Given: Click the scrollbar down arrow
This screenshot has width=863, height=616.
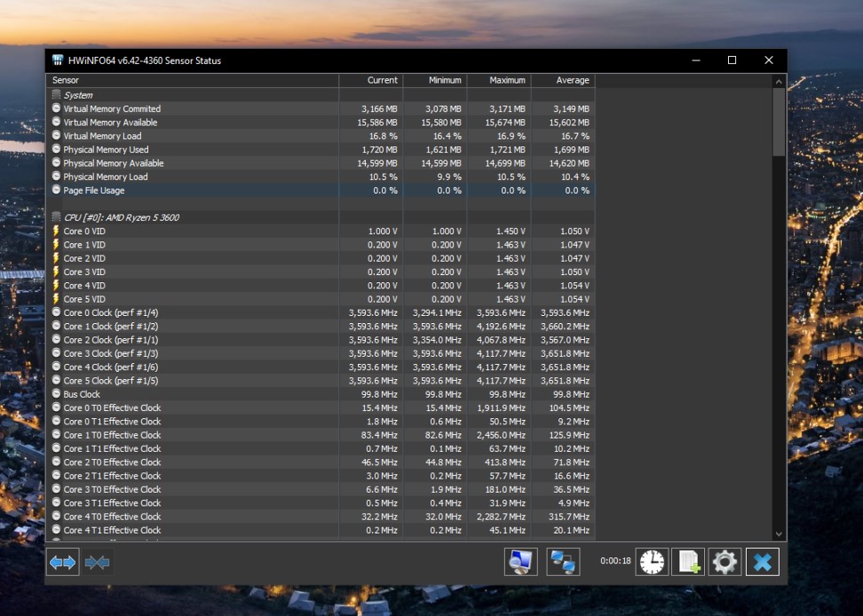Looking at the screenshot, I should point(779,533).
